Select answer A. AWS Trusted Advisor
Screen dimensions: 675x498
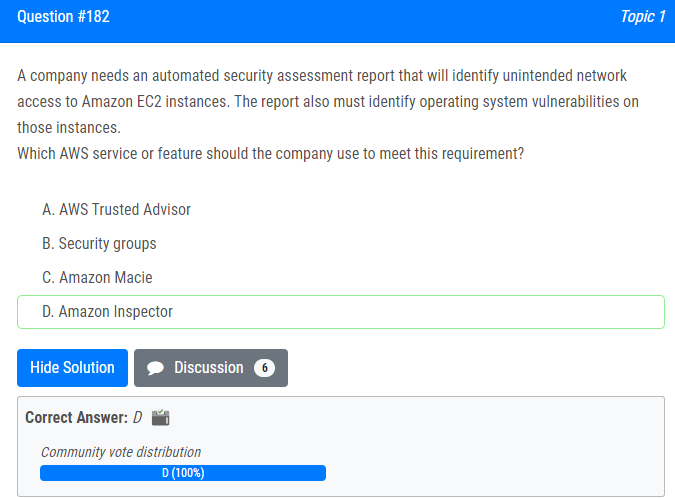116,210
